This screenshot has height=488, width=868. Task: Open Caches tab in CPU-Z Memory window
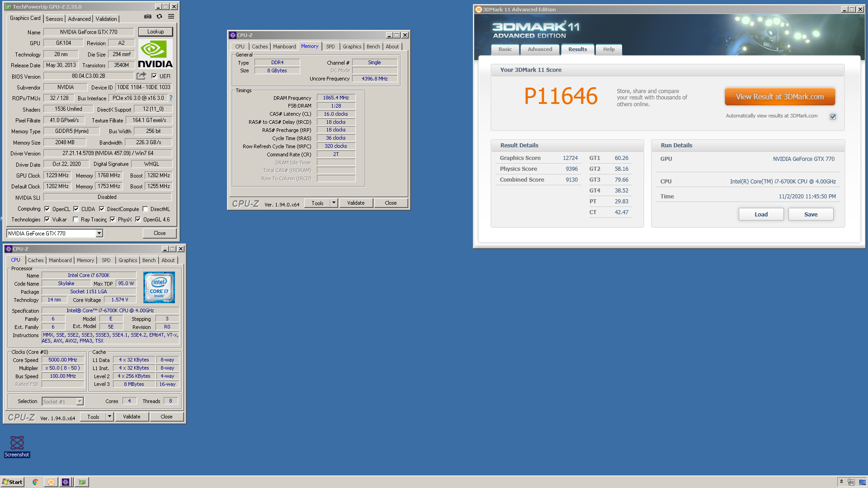point(259,47)
